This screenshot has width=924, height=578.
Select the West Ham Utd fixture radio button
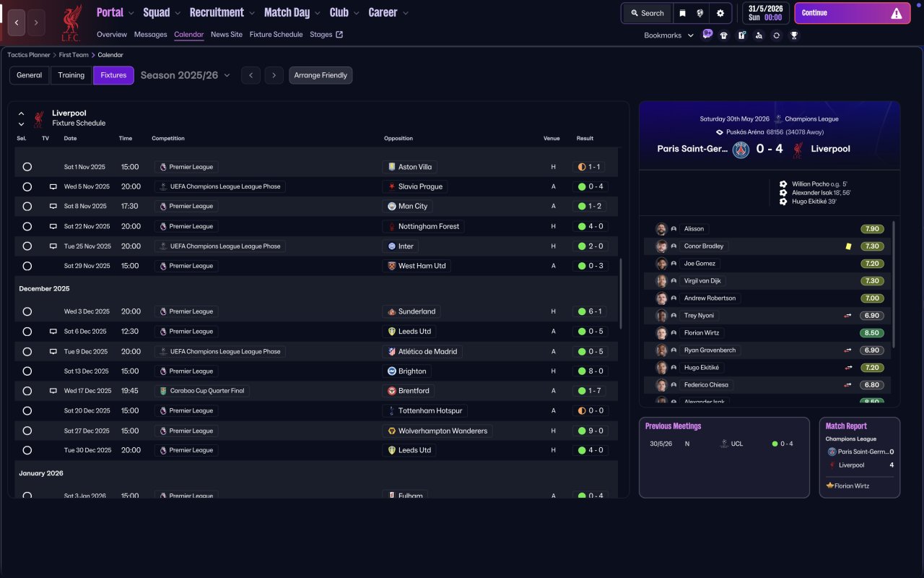coord(27,266)
